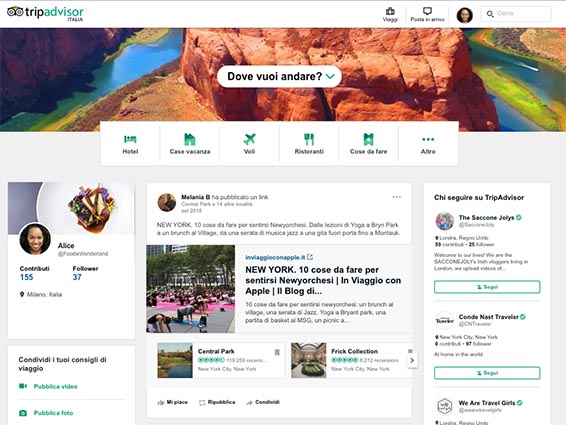Click Frick Collection rating bubbles
The width and height of the screenshot is (566, 425).
(x=345, y=360)
